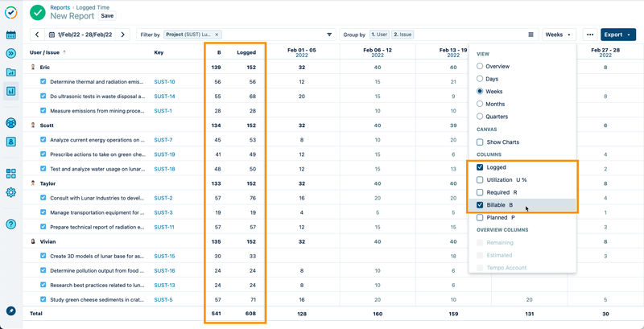Click the three-dot more options button
This screenshot has width=644, height=329.
point(590,35)
